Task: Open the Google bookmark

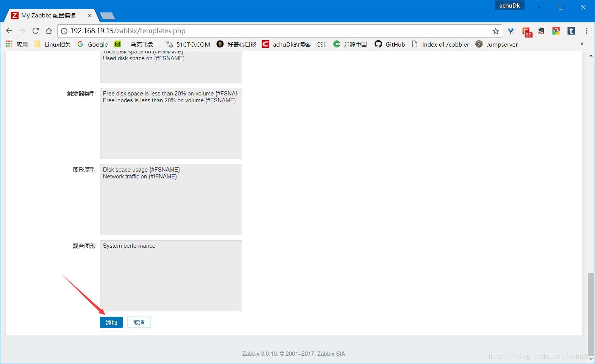Action: 92,44
